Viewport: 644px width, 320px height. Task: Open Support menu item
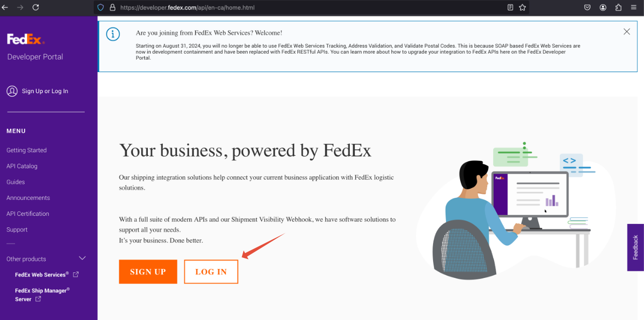[17, 230]
